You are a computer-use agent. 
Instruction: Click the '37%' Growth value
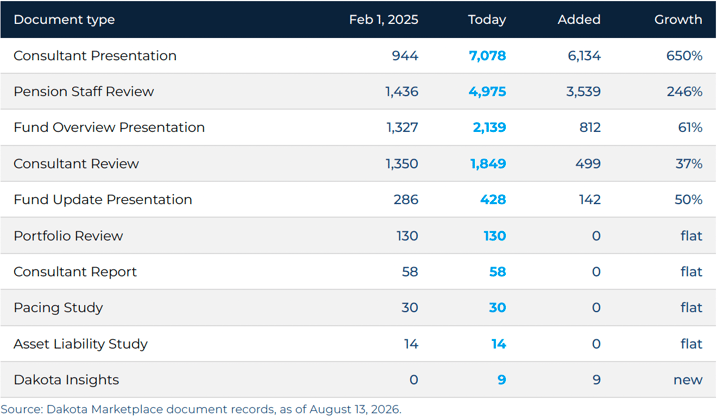click(689, 164)
